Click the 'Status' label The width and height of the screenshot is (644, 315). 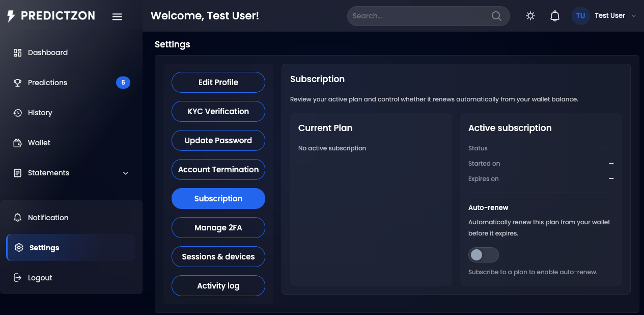tap(478, 148)
